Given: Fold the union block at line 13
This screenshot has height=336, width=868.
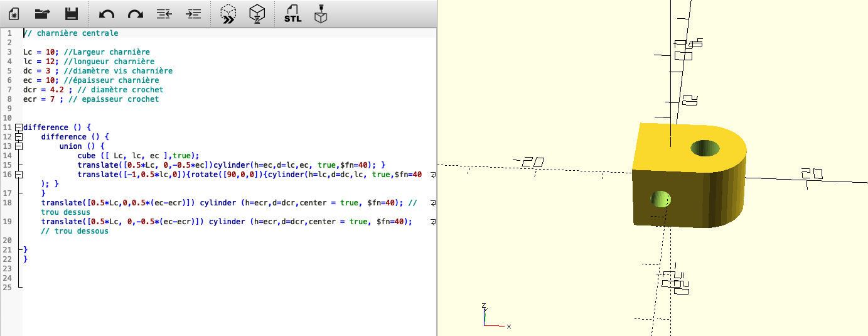Looking at the screenshot, I should coord(18,146).
